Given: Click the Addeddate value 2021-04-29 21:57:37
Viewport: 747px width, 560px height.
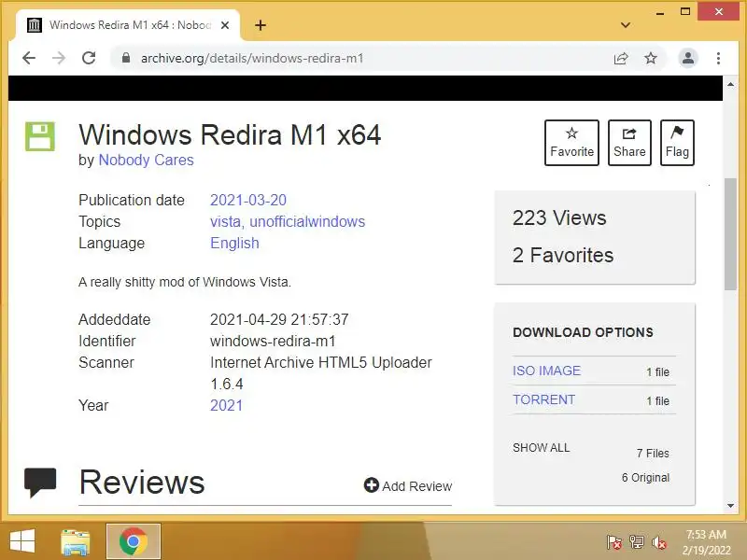Looking at the screenshot, I should [279, 319].
